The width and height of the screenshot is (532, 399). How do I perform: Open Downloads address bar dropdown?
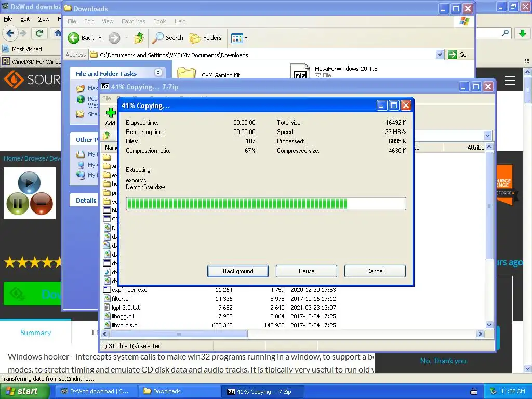point(440,55)
